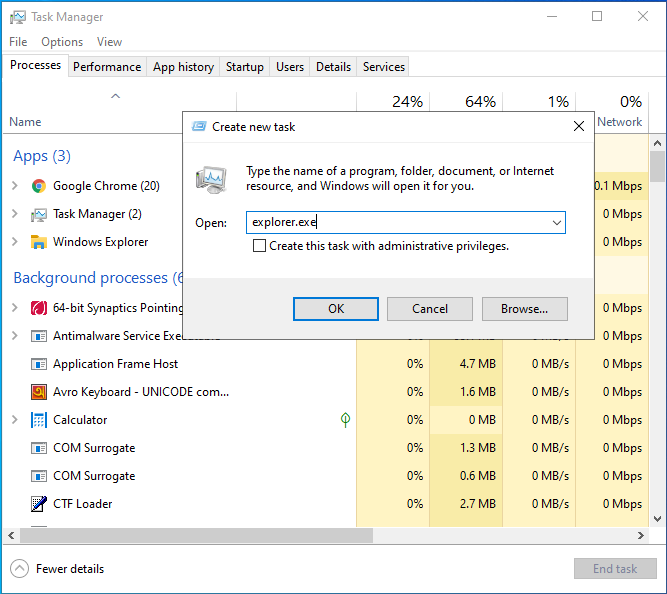
Task: Click the Google Chrome process icon
Action: point(39,186)
